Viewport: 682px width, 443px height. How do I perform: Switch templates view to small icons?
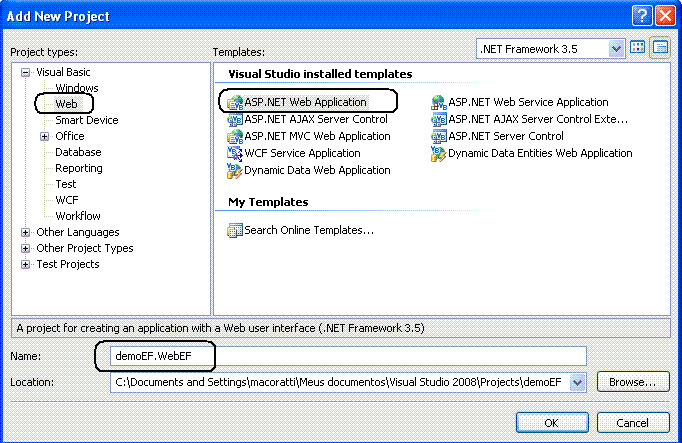660,48
